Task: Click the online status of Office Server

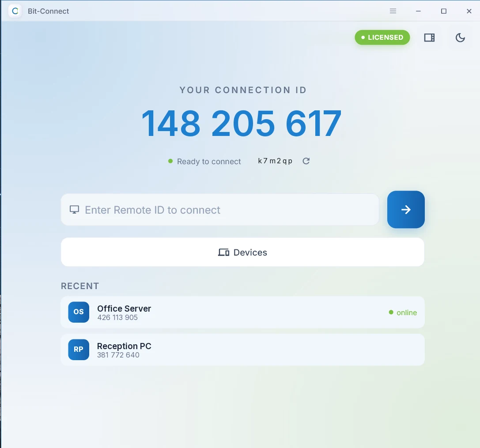Action: [x=403, y=312]
